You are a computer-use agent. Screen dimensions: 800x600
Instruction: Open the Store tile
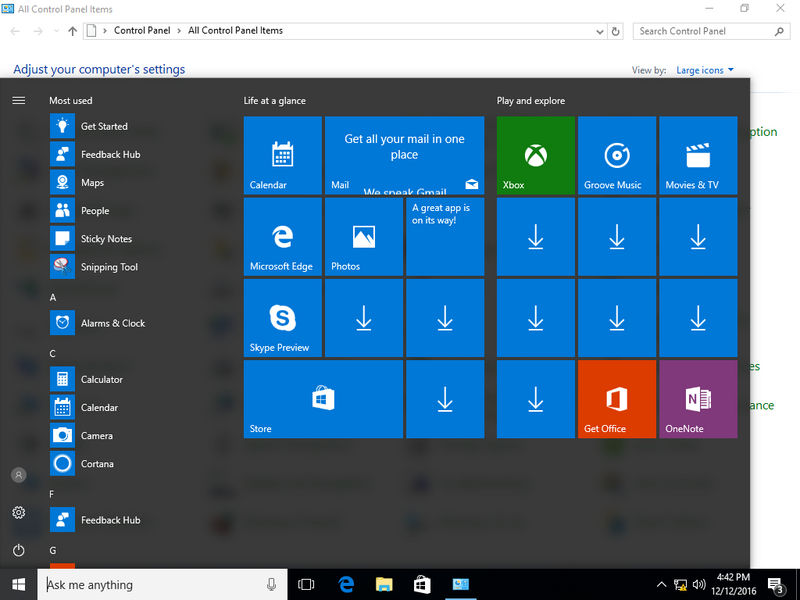pyautogui.click(x=323, y=399)
